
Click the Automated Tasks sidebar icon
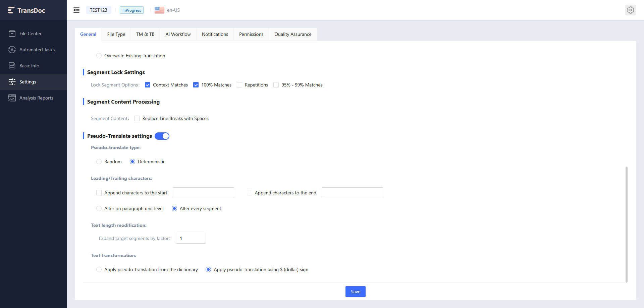[x=12, y=50]
